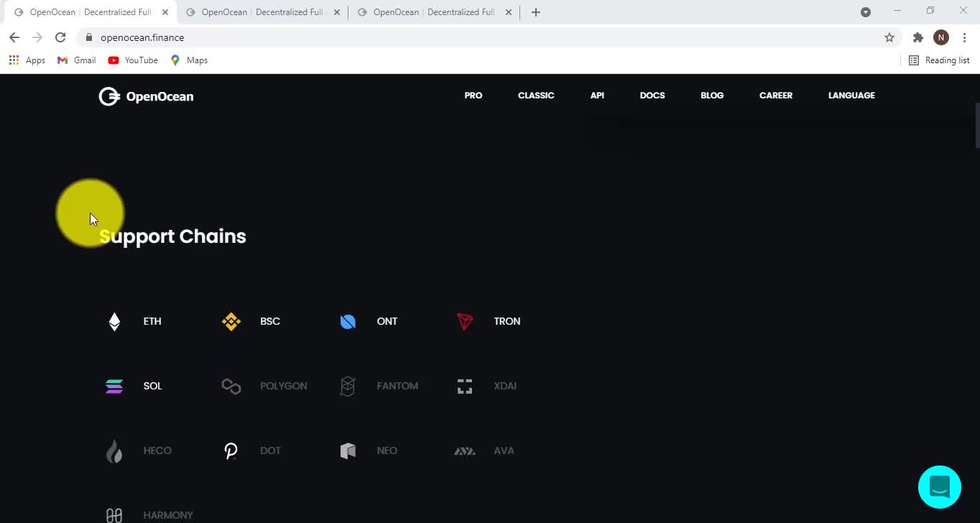The width and height of the screenshot is (980, 523).
Task: Open the CLASSIC navigation item
Action: tap(536, 96)
